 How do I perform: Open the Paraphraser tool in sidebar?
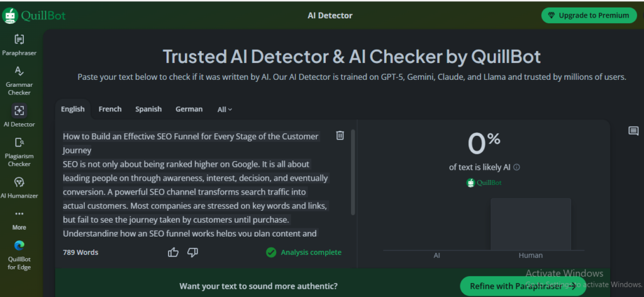pos(19,40)
